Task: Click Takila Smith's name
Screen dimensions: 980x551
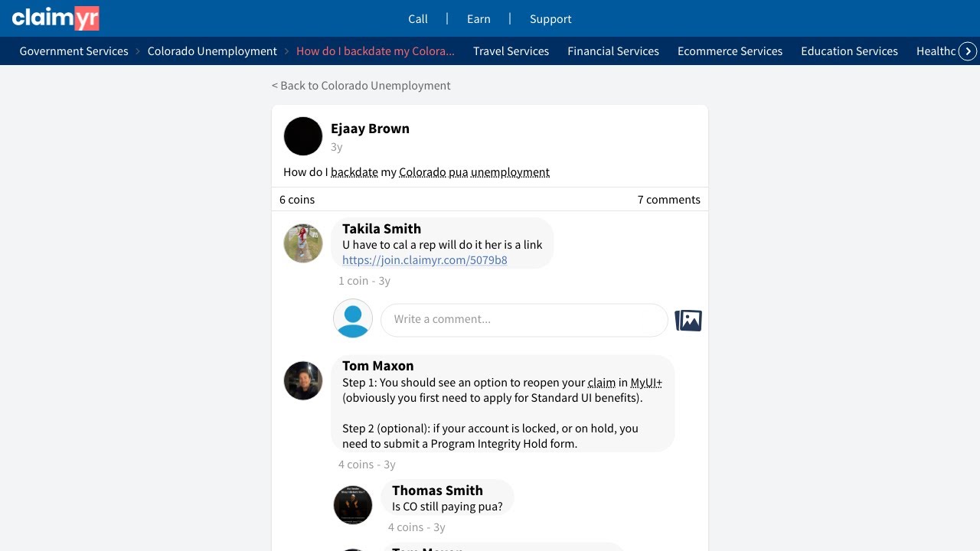Action: [381, 229]
